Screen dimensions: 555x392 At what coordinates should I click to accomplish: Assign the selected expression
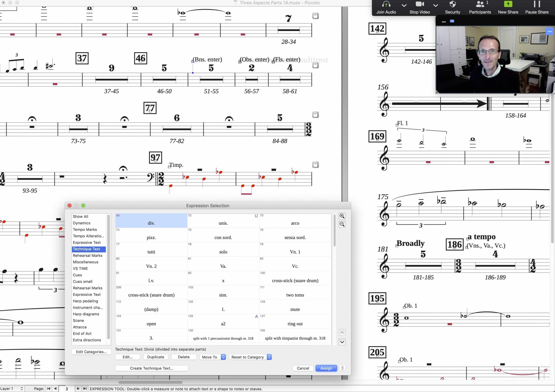click(326, 368)
